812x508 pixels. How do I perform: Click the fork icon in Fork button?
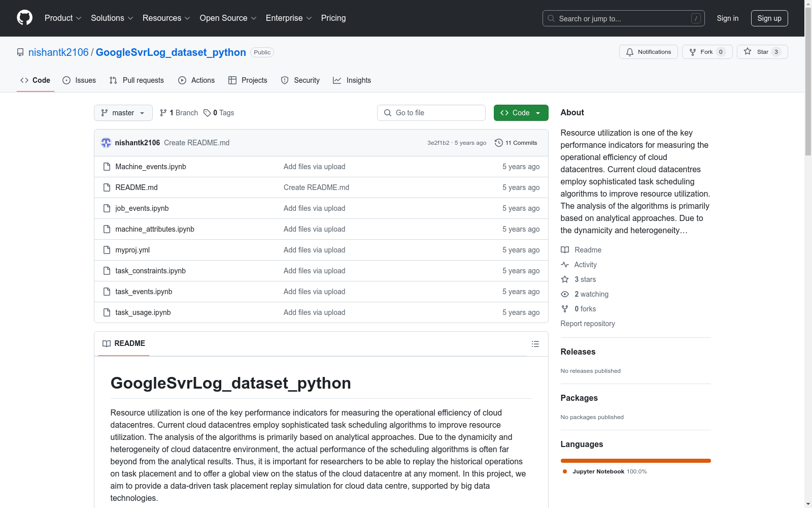(693, 52)
